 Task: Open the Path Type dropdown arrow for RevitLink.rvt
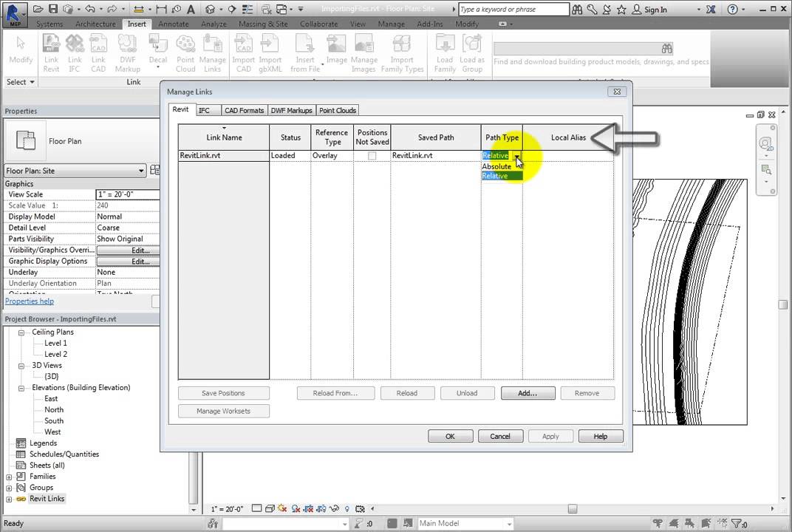[517, 156]
